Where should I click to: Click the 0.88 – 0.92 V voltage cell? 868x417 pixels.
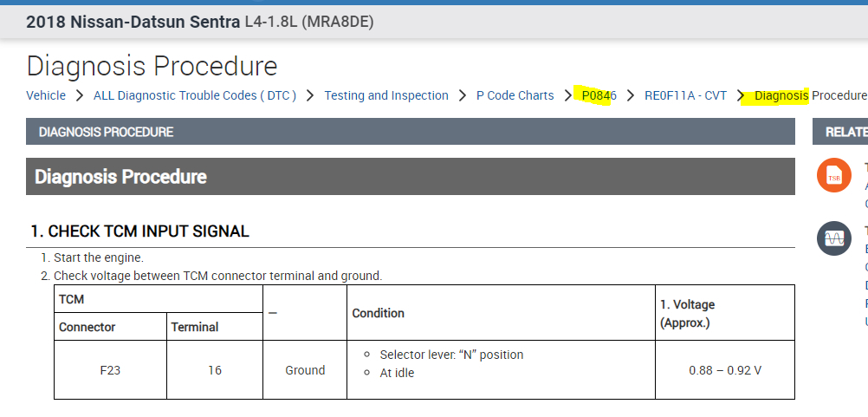(725, 370)
